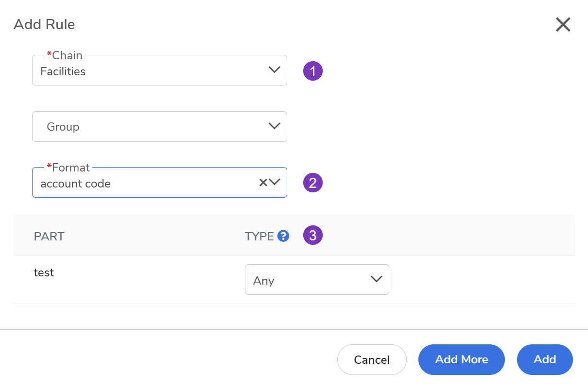Select the test part row
588x390 pixels.
(44, 273)
